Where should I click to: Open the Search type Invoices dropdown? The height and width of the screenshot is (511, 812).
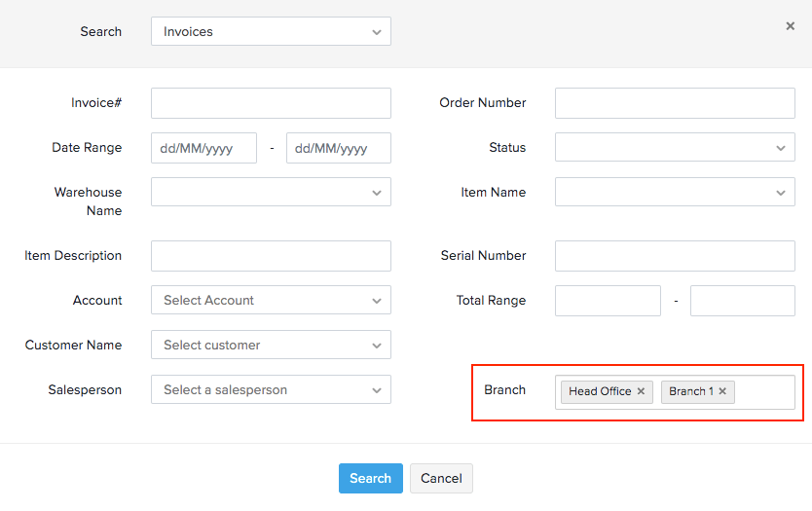click(x=271, y=31)
